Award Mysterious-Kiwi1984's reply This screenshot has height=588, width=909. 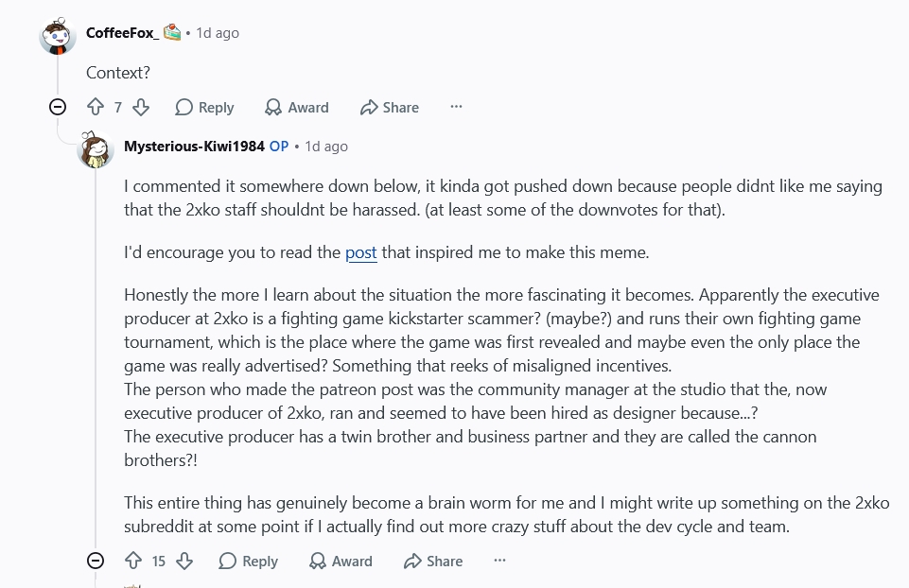point(341,561)
